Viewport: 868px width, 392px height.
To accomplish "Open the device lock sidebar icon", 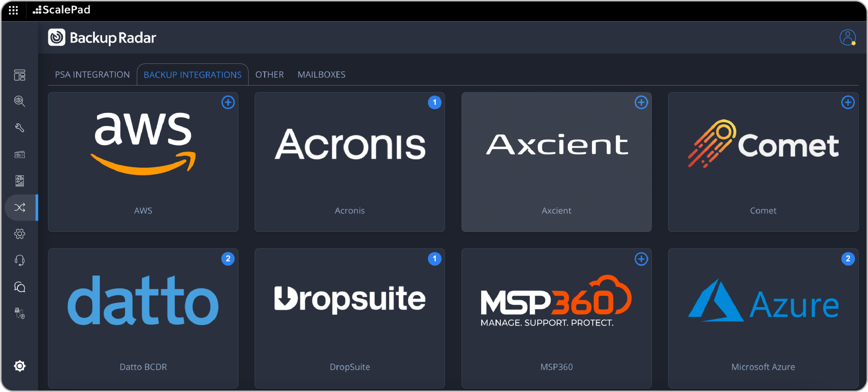I will [20, 313].
